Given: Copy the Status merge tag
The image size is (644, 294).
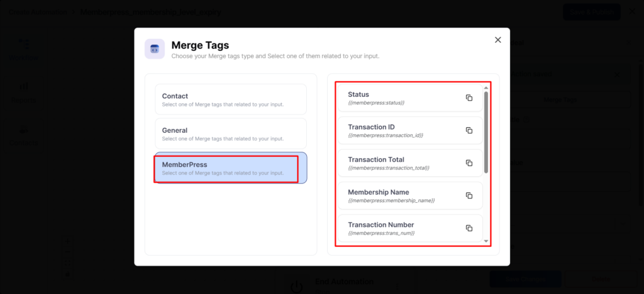Looking at the screenshot, I should point(469,98).
